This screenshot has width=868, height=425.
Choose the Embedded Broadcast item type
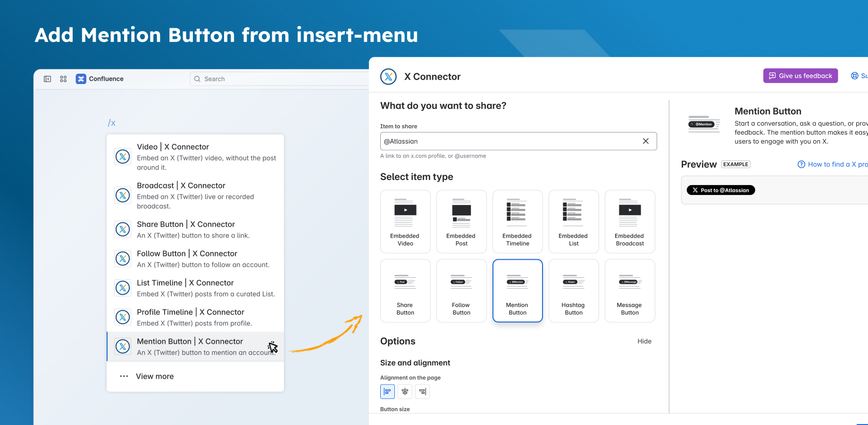pos(630,221)
